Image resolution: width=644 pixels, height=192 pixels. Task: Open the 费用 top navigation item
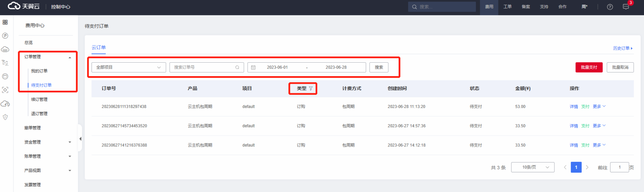tap(489, 7)
